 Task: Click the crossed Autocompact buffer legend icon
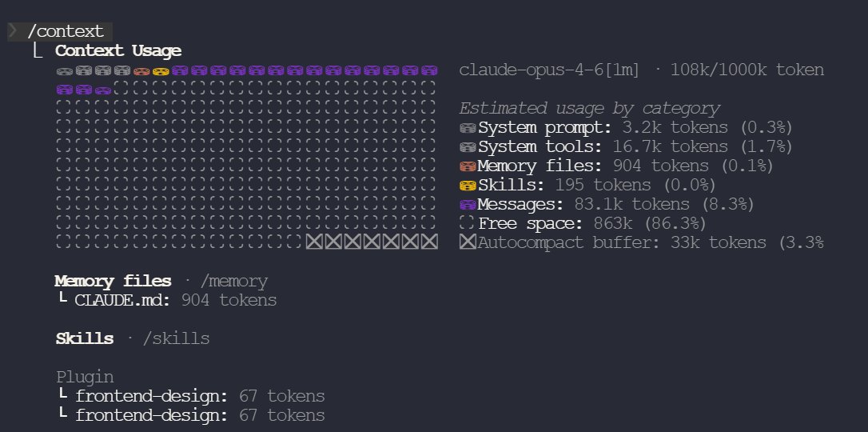click(x=468, y=242)
